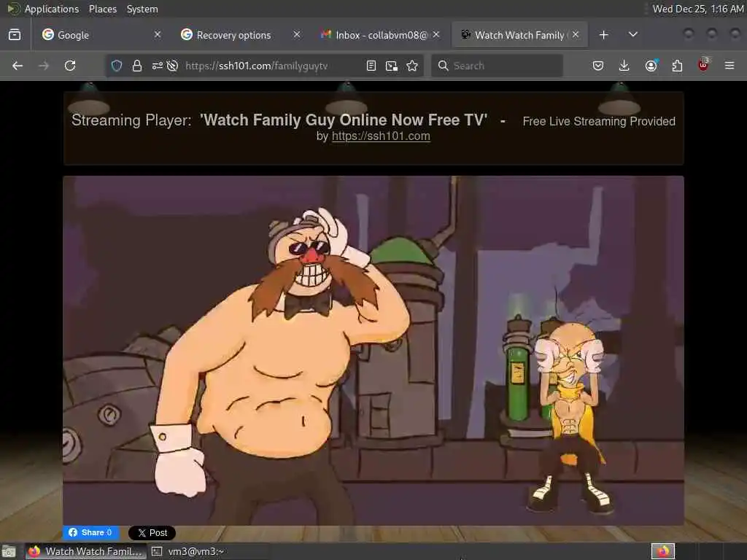Click the Search box in toolbar
The width and height of the screenshot is (747, 560).
coord(498,66)
